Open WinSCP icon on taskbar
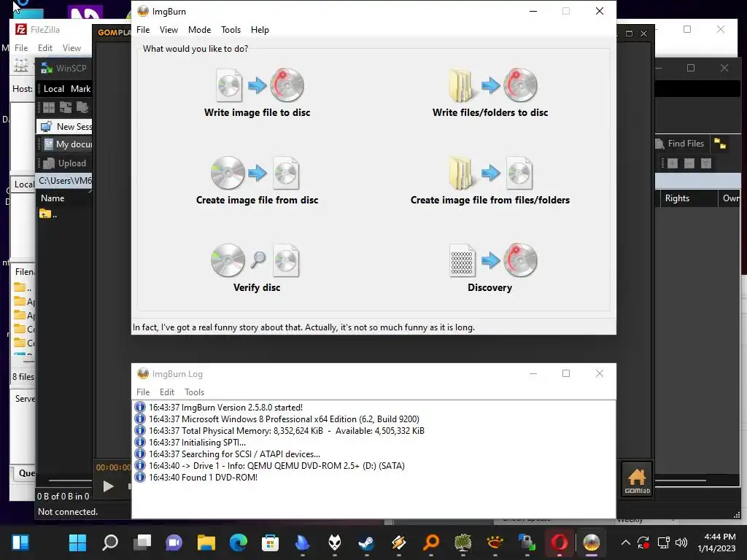Image resolution: width=747 pixels, height=560 pixels. click(x=527, y=542)
